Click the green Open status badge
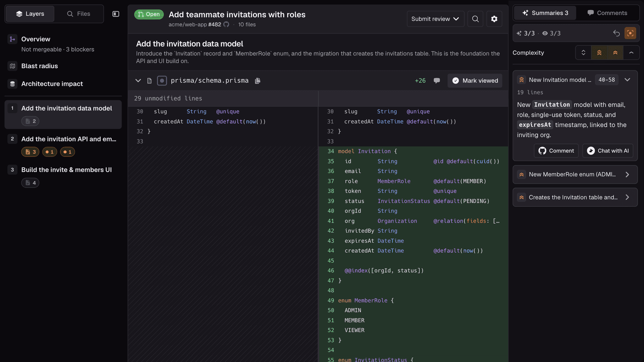The image size is (644, 362). (x=149, y=14)
